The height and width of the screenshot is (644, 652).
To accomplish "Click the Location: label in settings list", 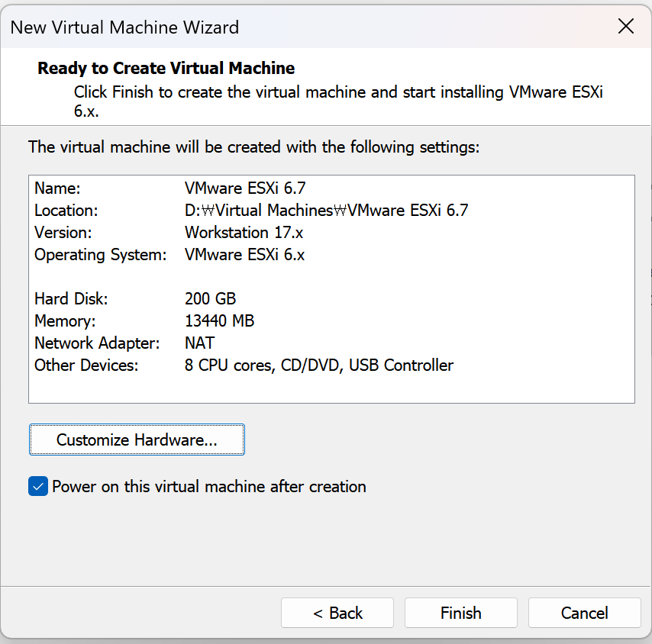I will point(66,211).
